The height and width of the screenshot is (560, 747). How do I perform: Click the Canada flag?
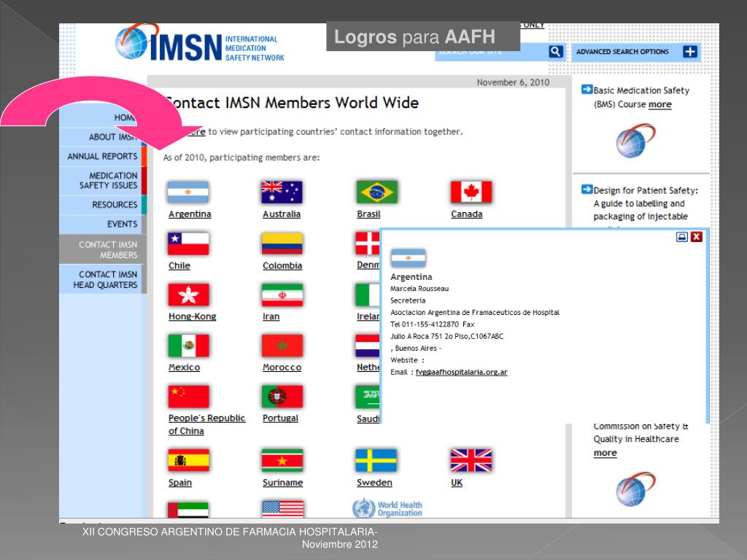click(x=471, y=192)
